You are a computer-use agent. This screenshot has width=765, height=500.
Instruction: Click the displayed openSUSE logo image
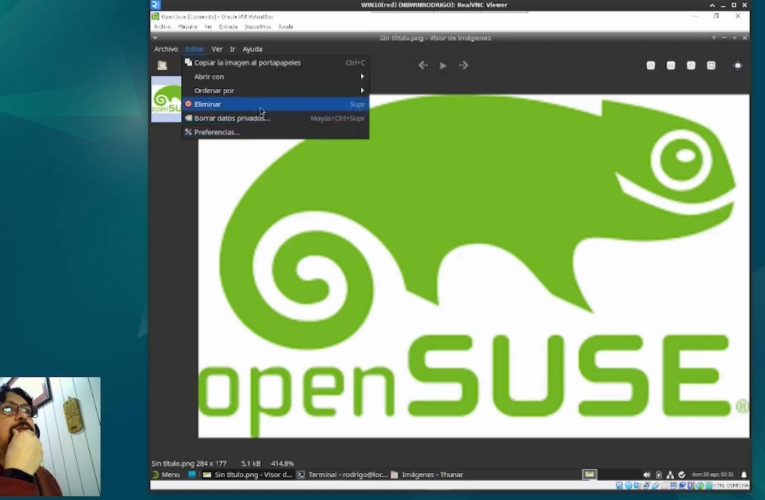click(x=474, y=266)
